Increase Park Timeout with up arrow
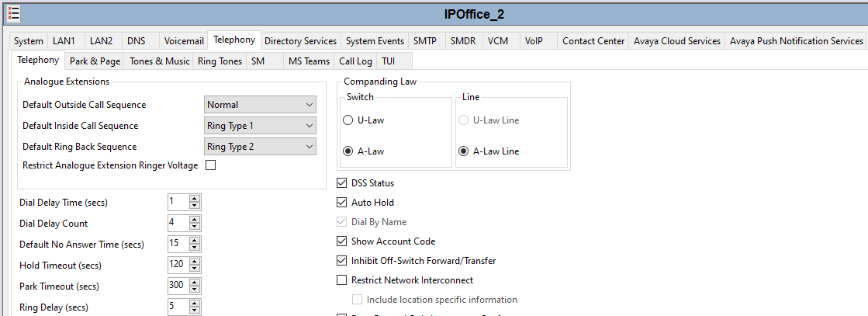Screen dimensions: 868x316 pyautogui.click(x=194, y=282)
